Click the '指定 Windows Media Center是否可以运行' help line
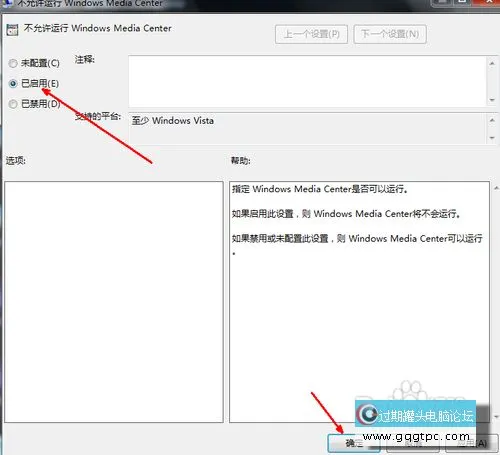 [320, 189]
